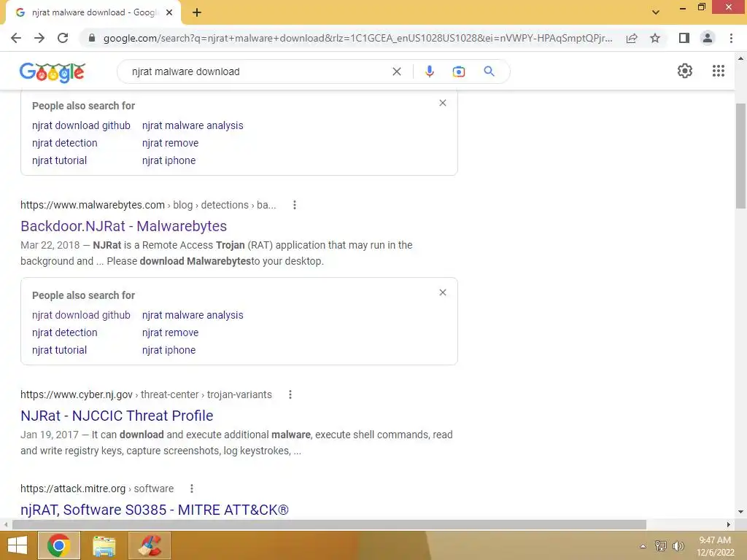
Task: Open second njrat tutorial suggestion
Action: coord(60,350)
